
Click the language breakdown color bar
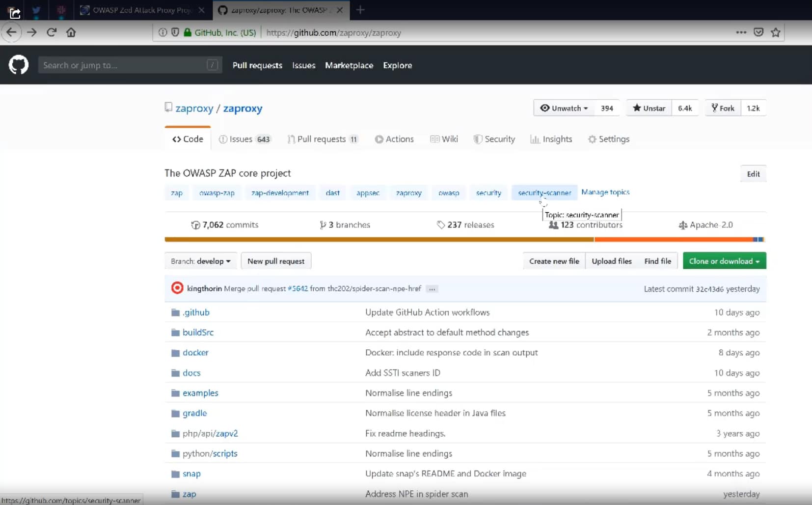coord(464,240)
